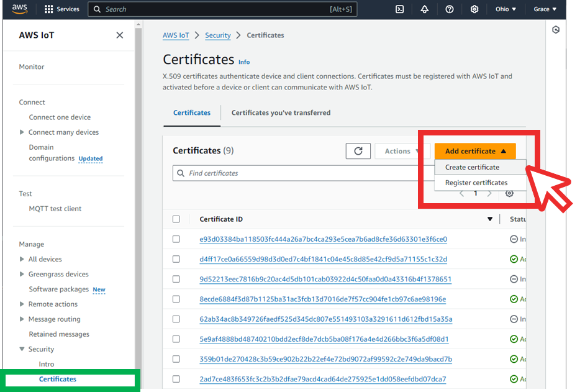Choose Register certificates from menu
This screenshot has height=392, width=585.
(481, 183)
